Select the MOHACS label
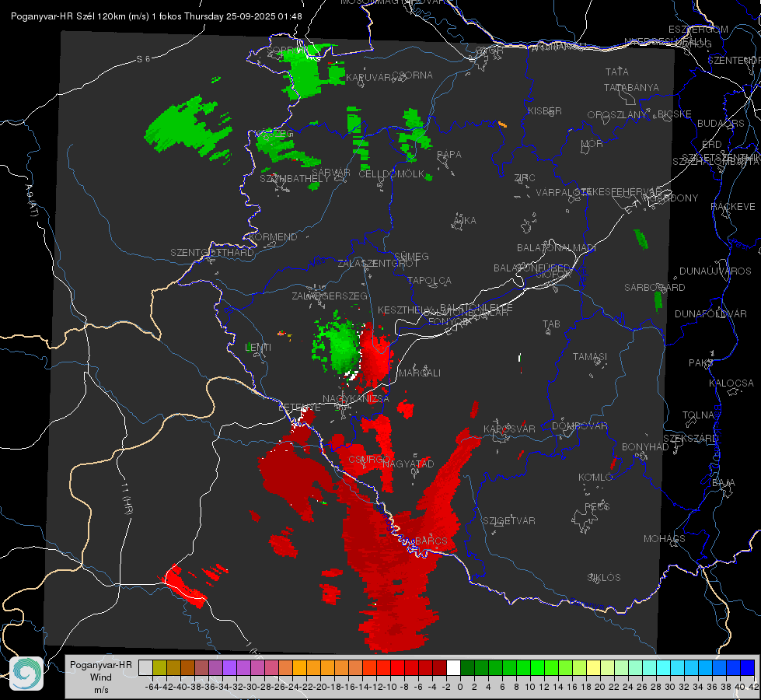Image resolution: width=761 pixels, height=700 pixels. 665,539
